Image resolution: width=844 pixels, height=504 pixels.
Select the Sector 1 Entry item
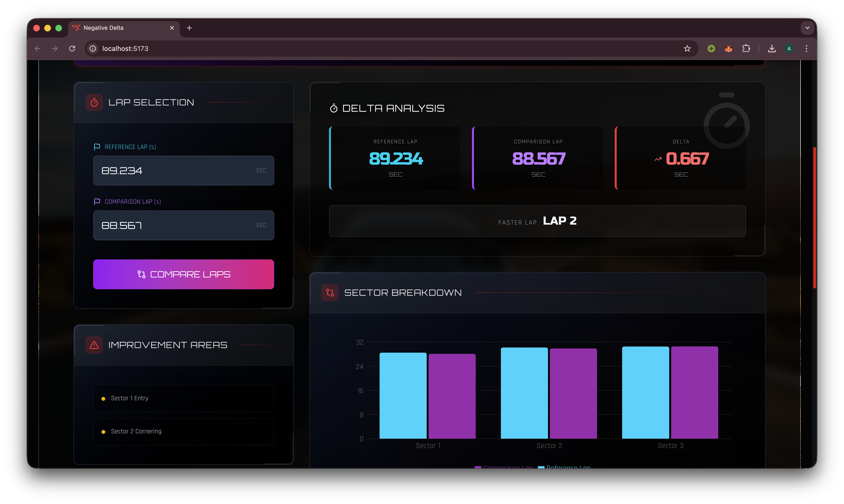pos(183,398)
